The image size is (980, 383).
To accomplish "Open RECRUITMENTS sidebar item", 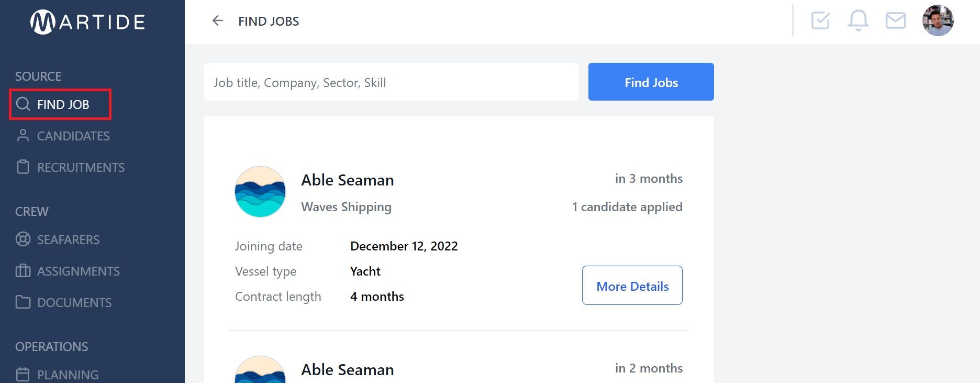I will [70, 167].
